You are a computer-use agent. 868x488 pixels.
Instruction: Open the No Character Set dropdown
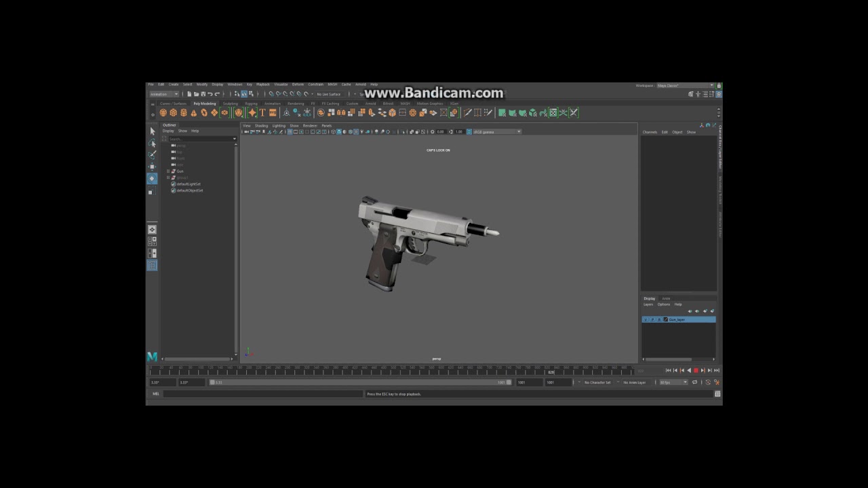coord(597,382)
